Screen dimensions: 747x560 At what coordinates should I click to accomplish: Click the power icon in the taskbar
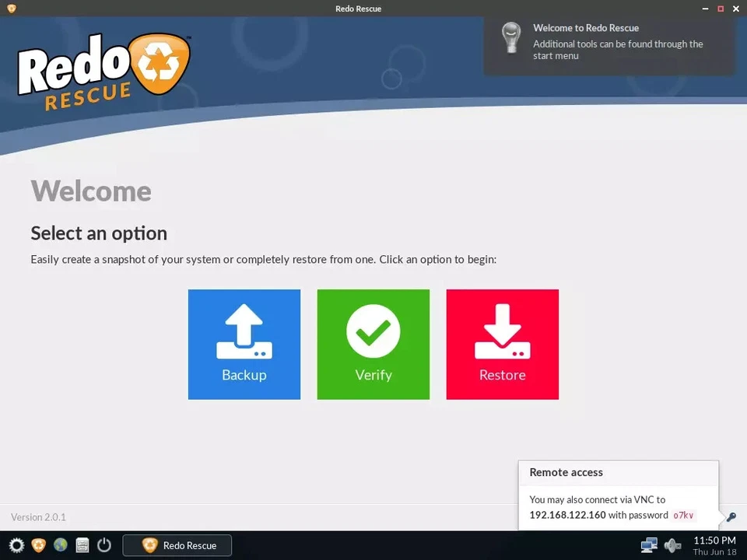[x=103, y=545]
